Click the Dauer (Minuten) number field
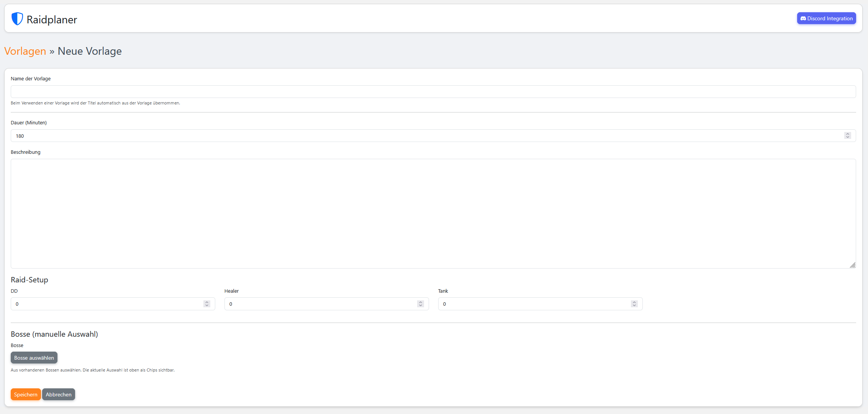The height and width of the screenshot is (414, 868). pyautogui.click(x=421, y=135)
